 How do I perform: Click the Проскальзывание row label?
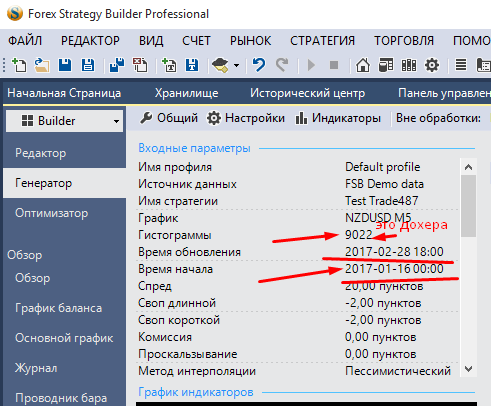pyautogui.click(x=188, y=354)
